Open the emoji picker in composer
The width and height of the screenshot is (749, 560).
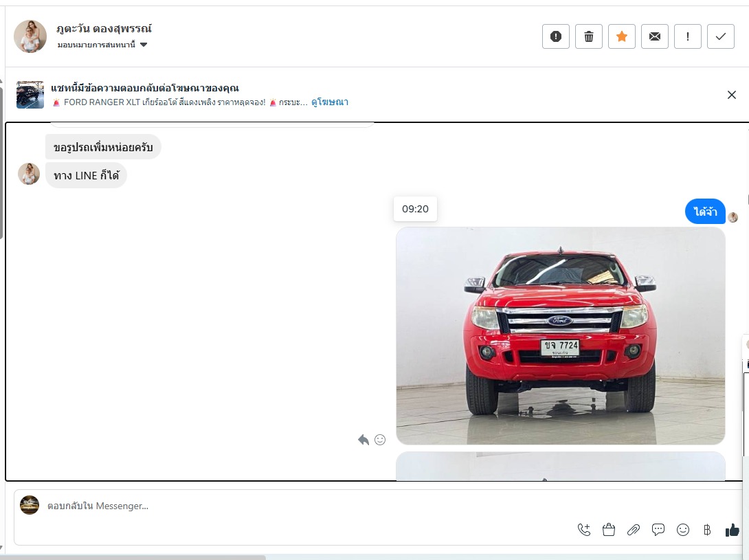(x=683, y=529)
